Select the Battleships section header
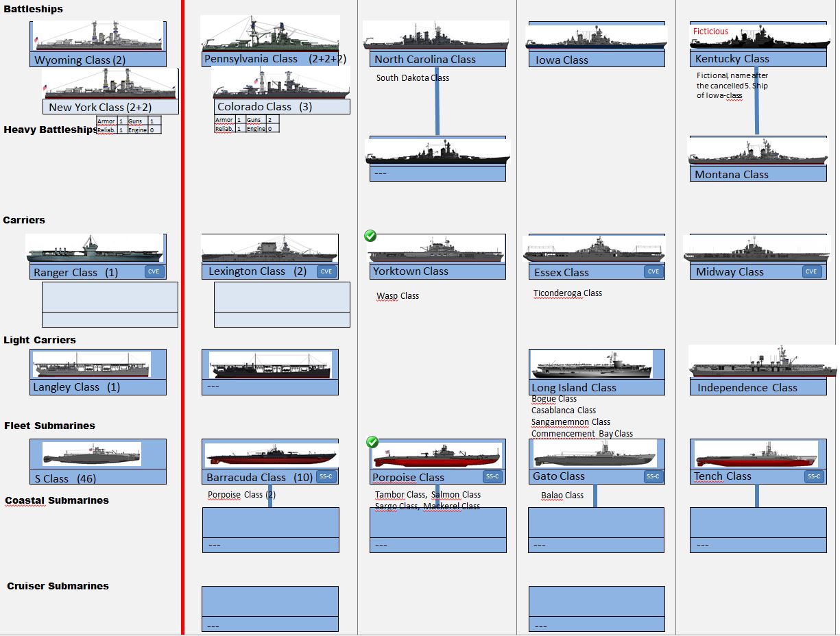 (33, 9)
